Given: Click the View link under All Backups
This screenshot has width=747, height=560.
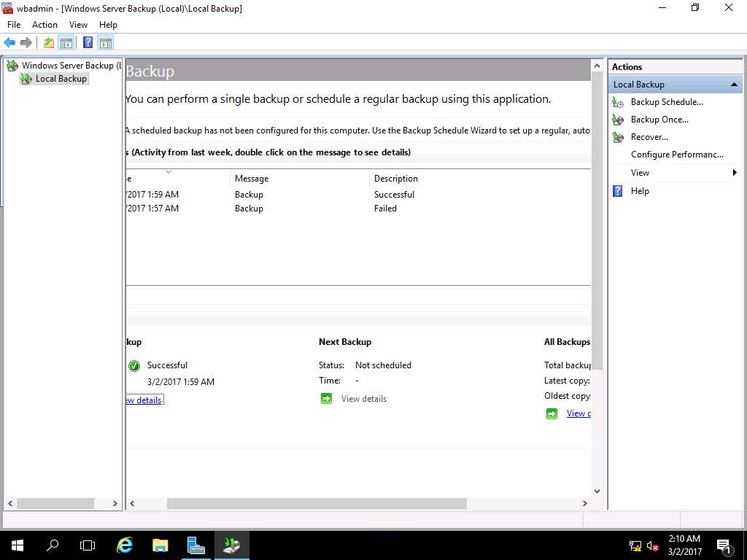Looking at the screenshot, I should [578, 413].
